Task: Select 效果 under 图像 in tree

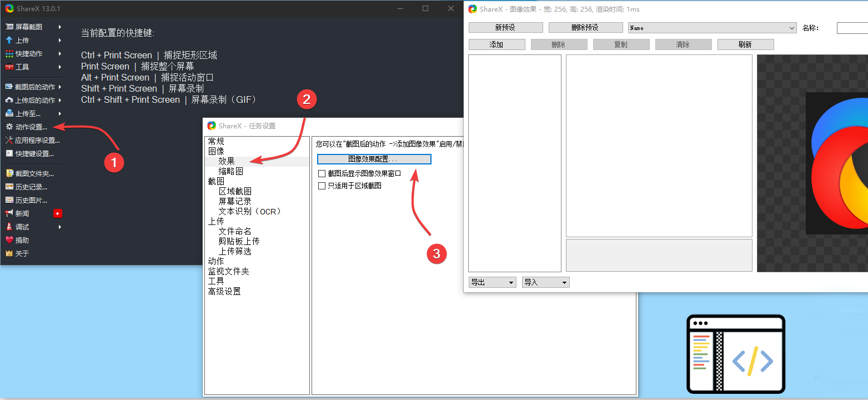Action: [227, 161]
